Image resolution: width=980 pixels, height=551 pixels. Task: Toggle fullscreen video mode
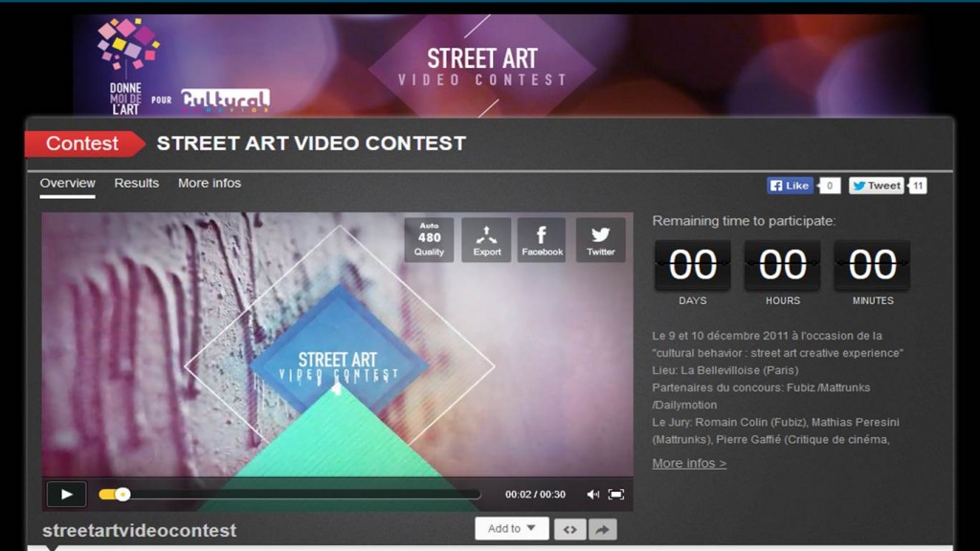(x=616, y=495)
